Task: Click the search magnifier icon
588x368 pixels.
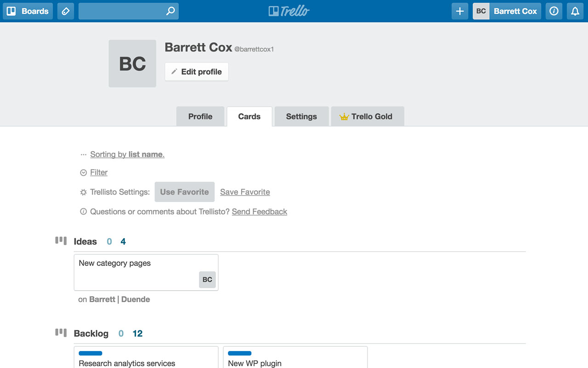Action: click(x=170, y=11)
